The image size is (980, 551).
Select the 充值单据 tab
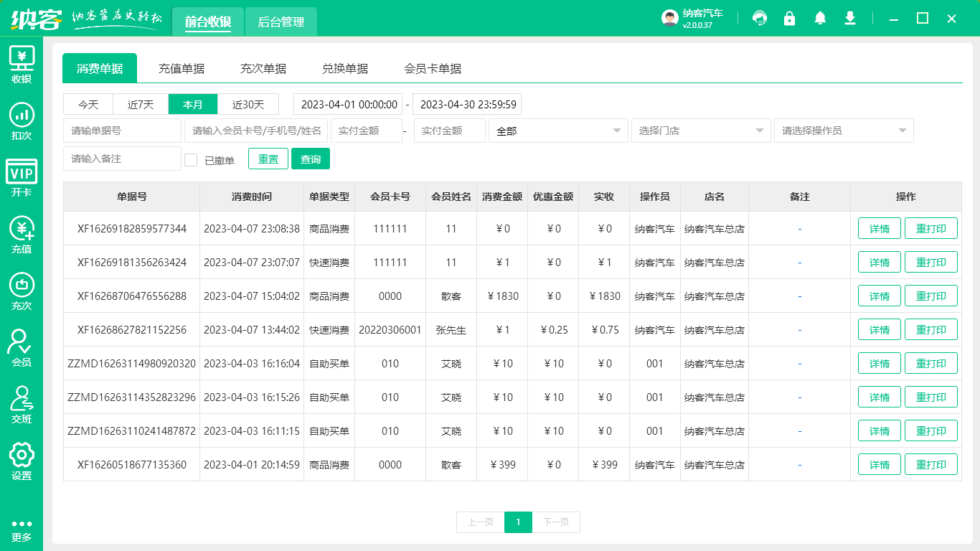[182, 68]
